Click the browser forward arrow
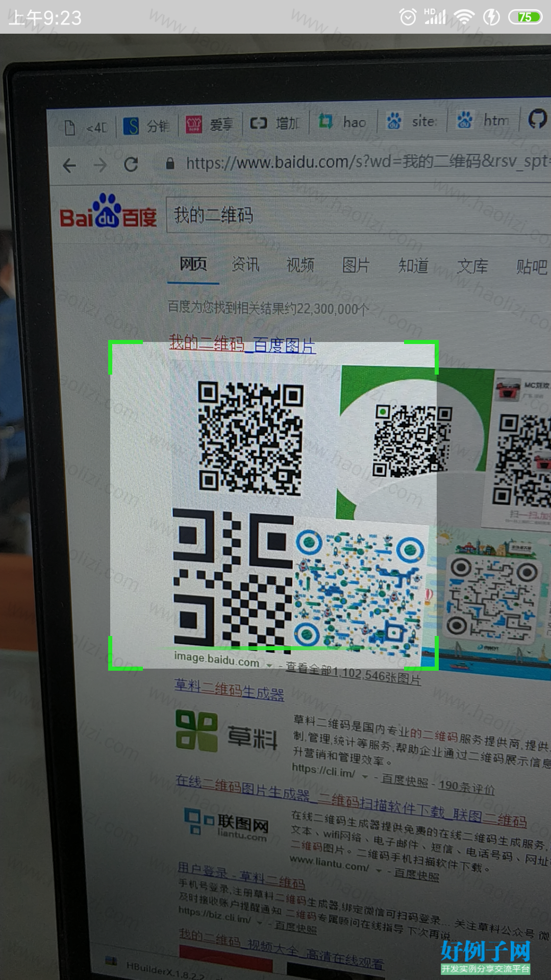The height and width of the screenshot is (980, 551). point(100,165)
